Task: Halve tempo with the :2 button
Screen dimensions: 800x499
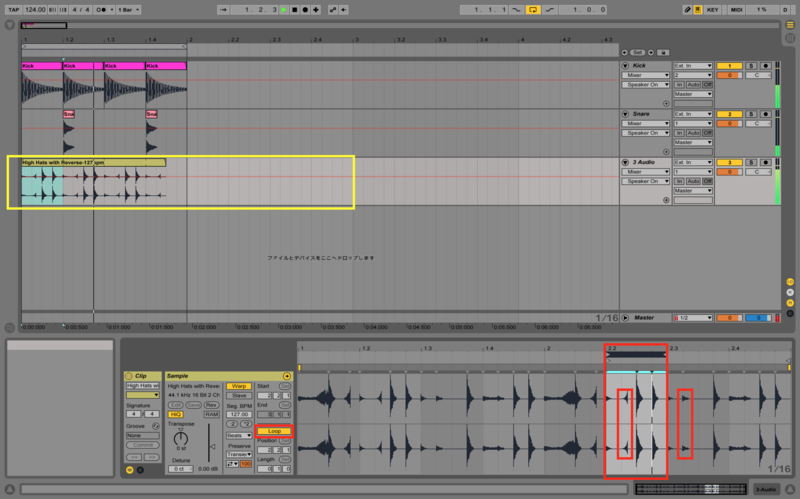Action: click(x=232, y=425)
